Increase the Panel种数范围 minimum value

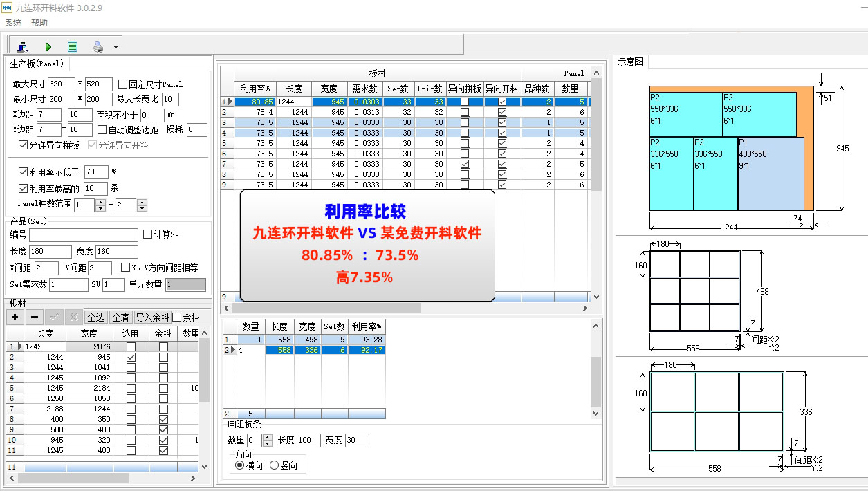(x=101, y=202)
